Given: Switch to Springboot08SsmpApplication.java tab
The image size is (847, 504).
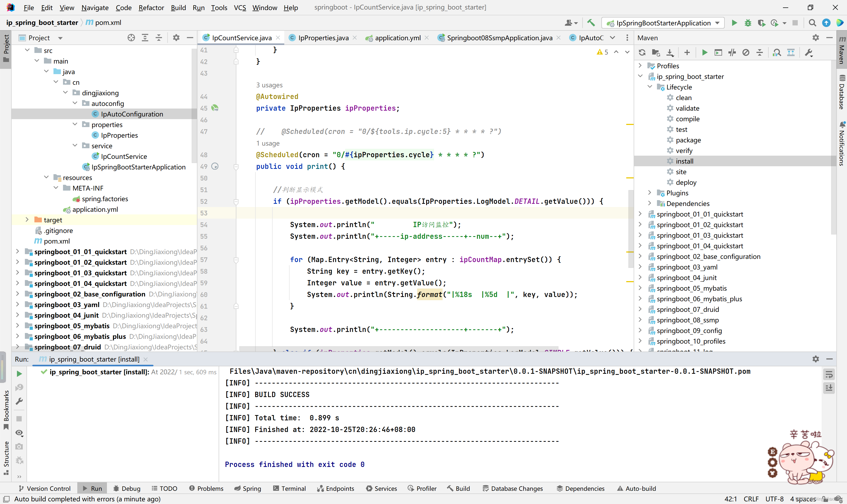Looking at the screenshot, I should click(x=499, y=38).
